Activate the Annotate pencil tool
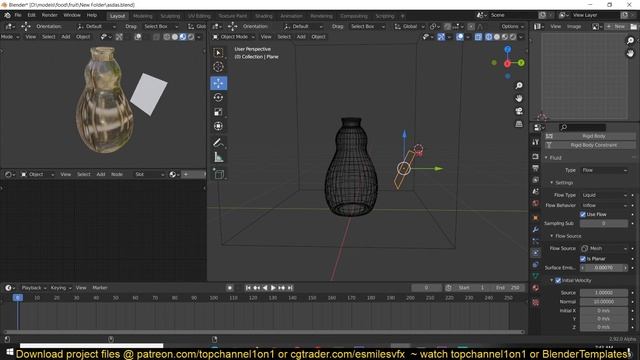Screen dimensions: 640x360 218,142
